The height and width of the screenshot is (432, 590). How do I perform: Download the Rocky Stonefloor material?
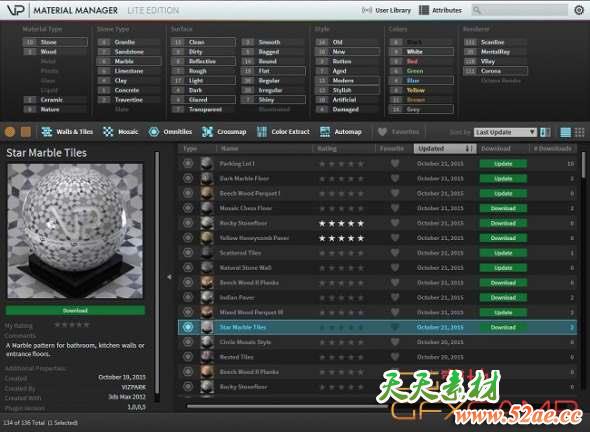point(503,223)
